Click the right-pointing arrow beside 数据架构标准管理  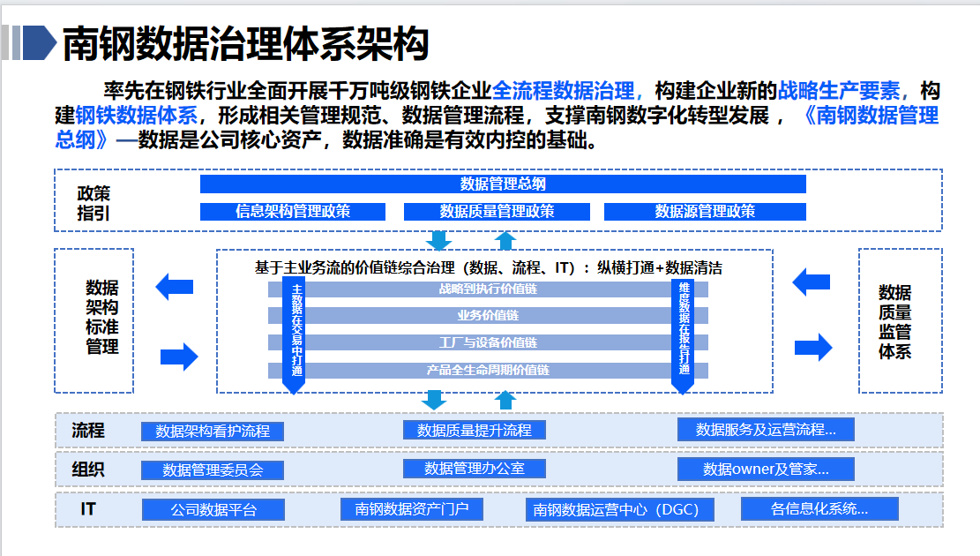pyautogui.click(x=179, y=357)
